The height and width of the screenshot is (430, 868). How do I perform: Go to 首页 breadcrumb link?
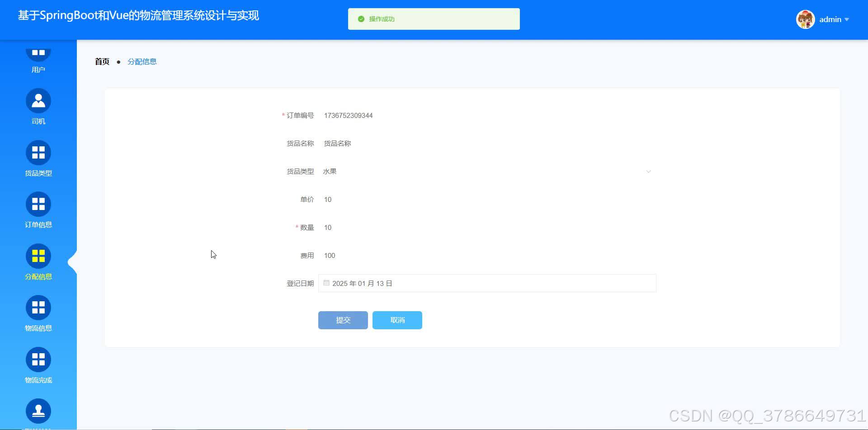click(x=102, y=61)
